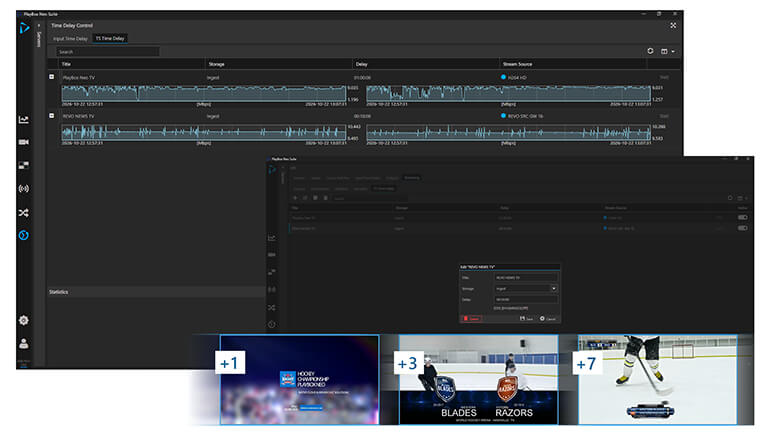Click the Playbox Neo TV storage bitrate graph

pos(203,93)
